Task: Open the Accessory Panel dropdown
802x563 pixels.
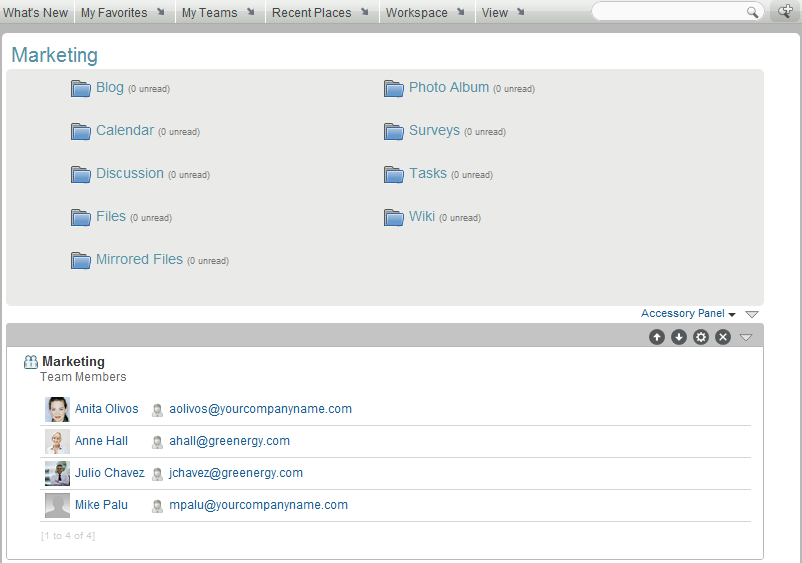Action: (688, 313)
